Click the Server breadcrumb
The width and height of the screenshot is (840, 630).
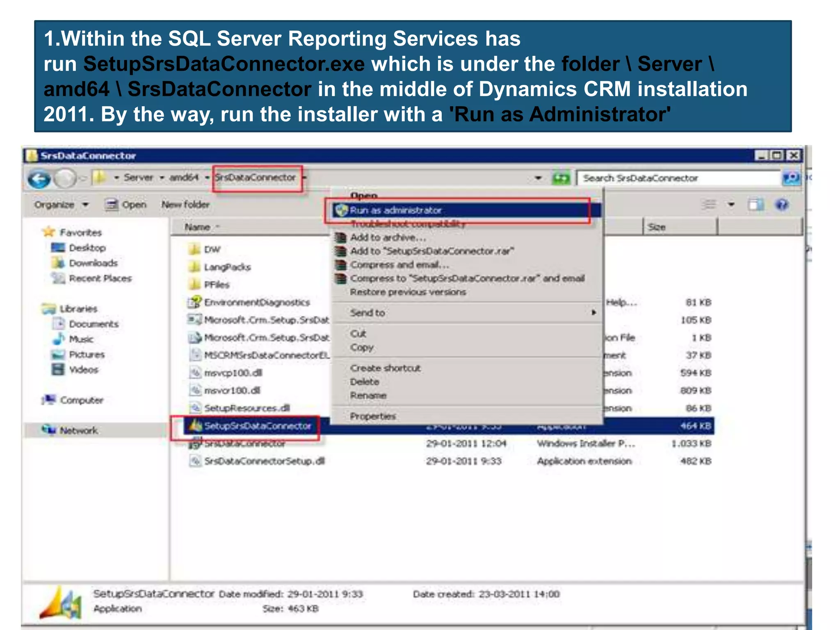138,178
